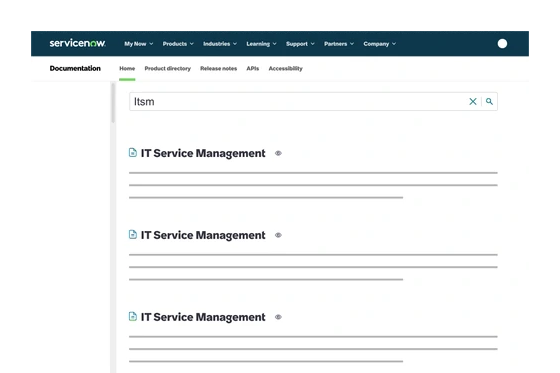560x373 pixels.
Task: Expand the Products dropdown menu
Action: 178,44
